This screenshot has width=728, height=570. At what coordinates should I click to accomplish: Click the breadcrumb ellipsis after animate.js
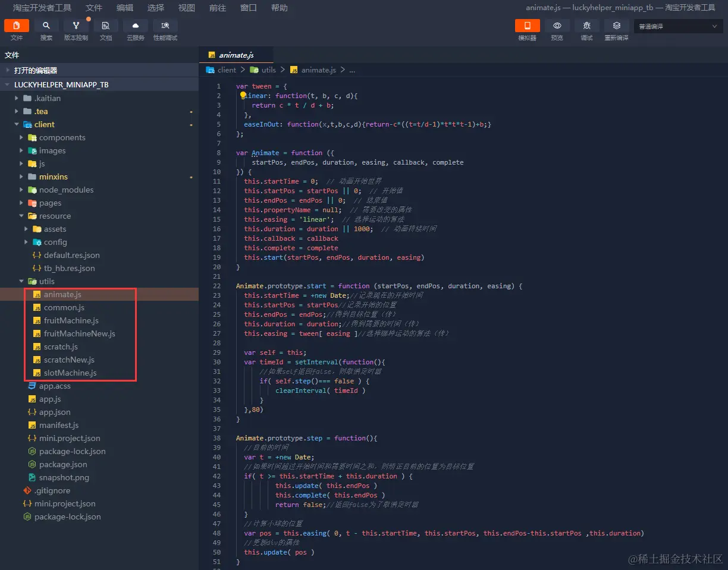(x=352, y=70)
